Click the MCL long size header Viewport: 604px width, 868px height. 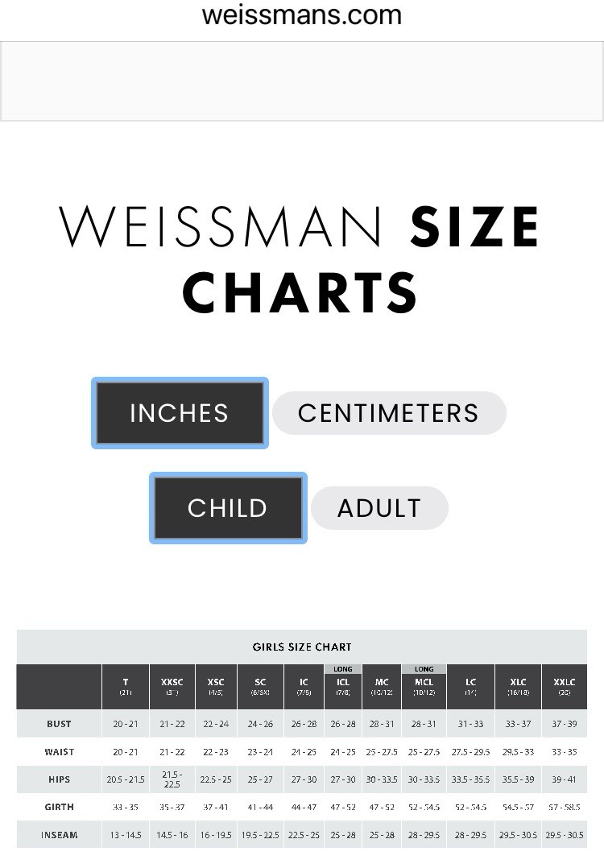tap(424, 686)
